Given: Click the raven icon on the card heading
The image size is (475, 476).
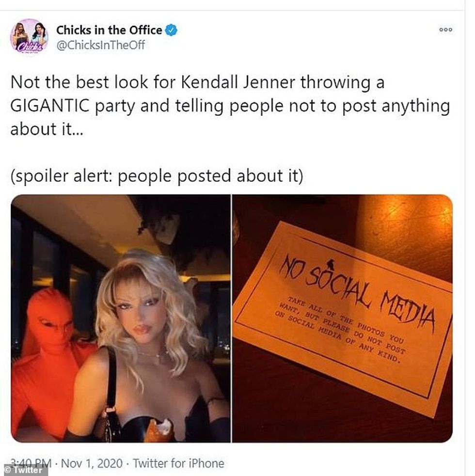Looking at the screenshot, I should click(x=331, y=264).
